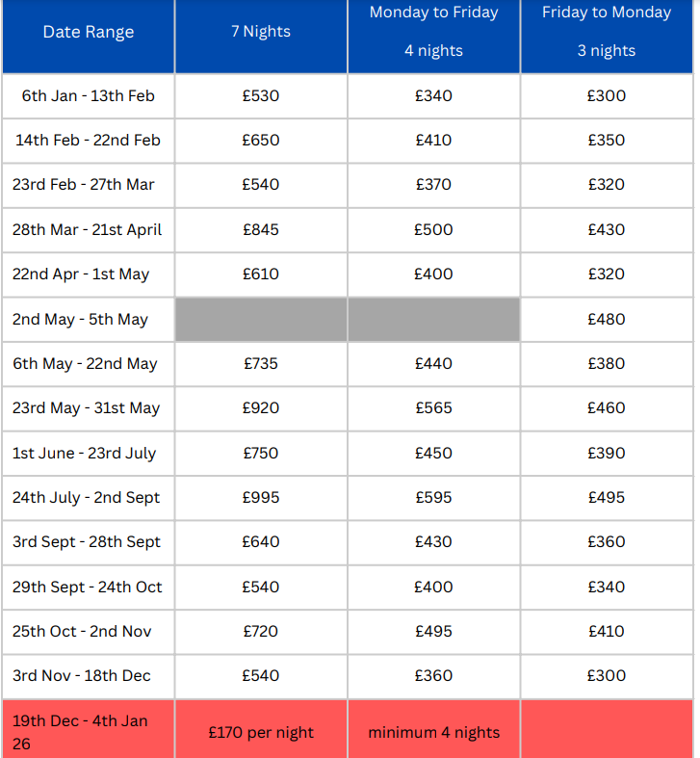
Task: Click the 6th Jan - 13th Feb date cell
Action: pos(89,95)
